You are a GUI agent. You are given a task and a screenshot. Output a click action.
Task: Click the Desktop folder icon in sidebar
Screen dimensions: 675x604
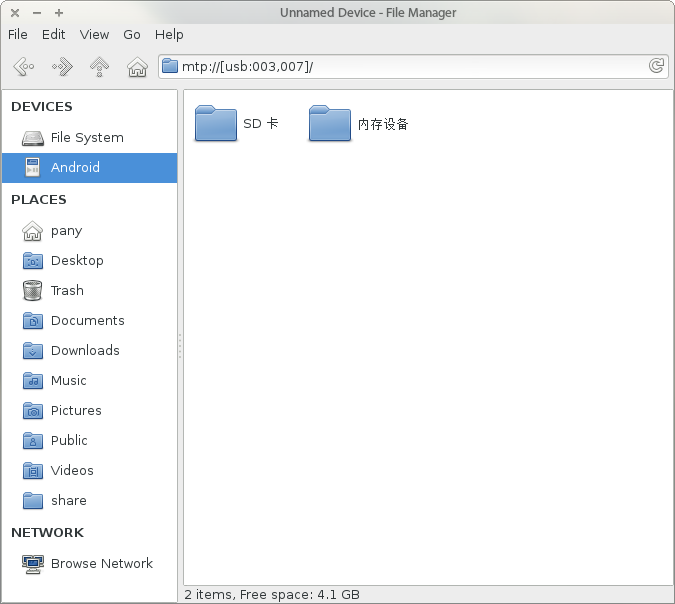pos(33,260)
